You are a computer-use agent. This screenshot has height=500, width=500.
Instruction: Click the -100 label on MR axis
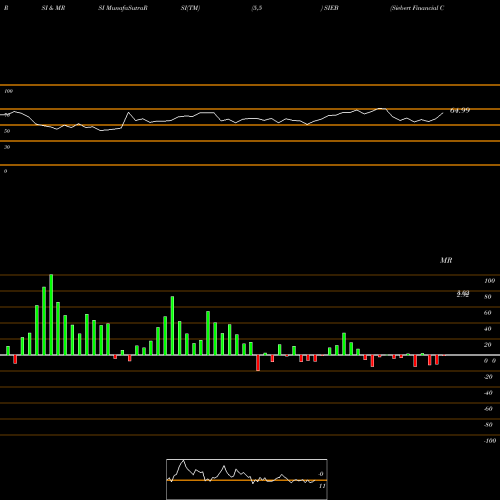(x=490, y=441)
